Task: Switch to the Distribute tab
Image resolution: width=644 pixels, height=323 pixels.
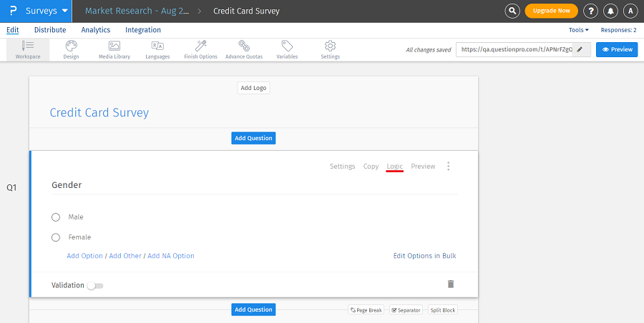Action: tap(50, 30)
